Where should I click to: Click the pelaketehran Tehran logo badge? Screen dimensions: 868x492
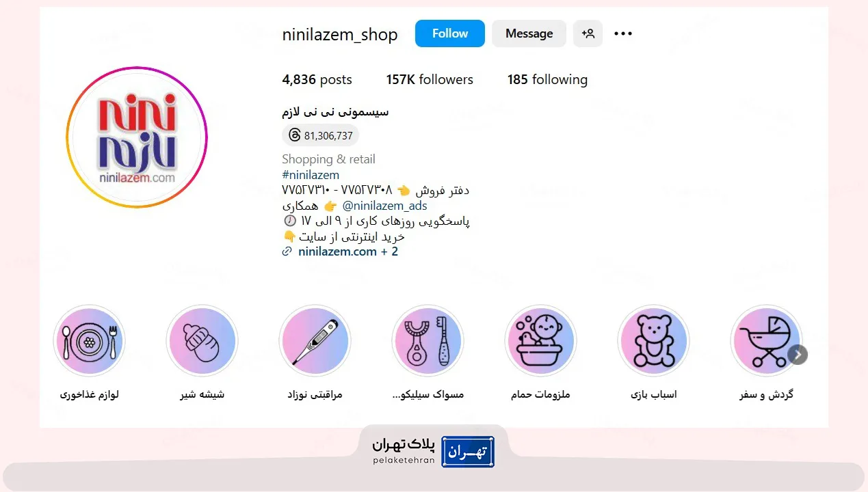434,452
